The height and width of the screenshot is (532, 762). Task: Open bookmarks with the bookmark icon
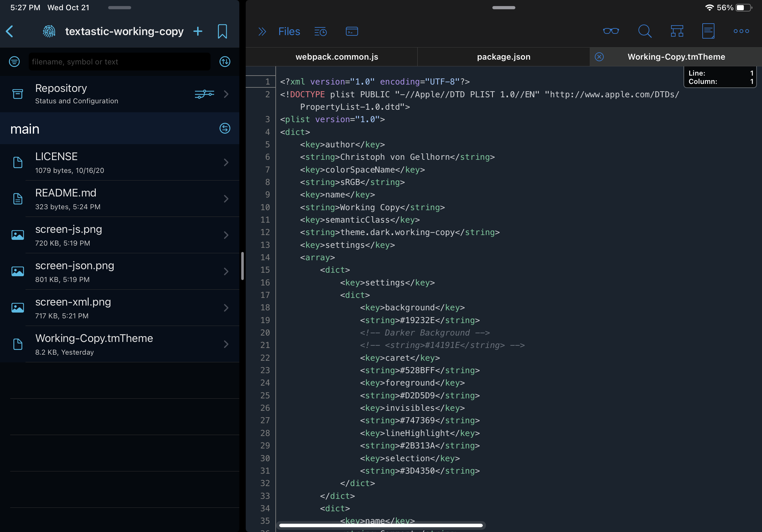click(222, 32)
